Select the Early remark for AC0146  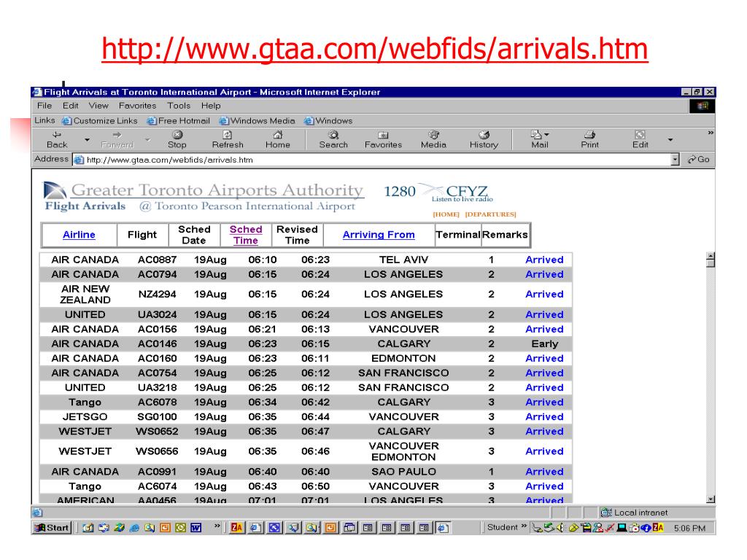coord(544,344)
